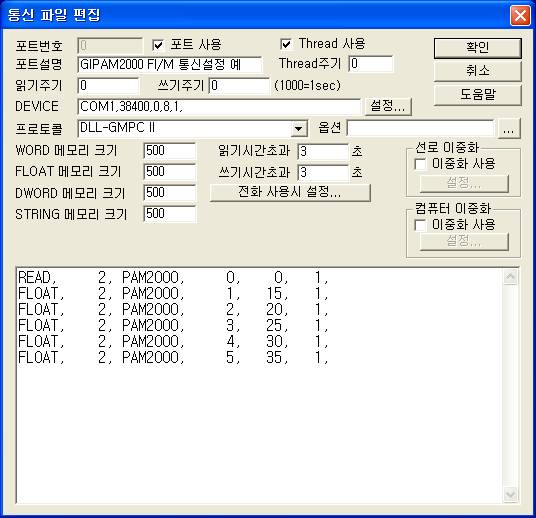Open 전화 사용시 설정... button
The image size is (536, 518).
[x=290, y=192]
